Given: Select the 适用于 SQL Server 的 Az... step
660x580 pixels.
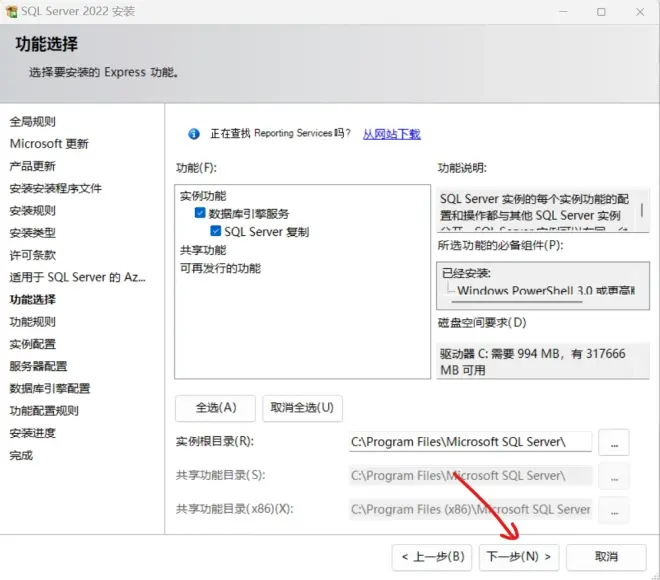Looking at the screenshot, I should 77,277.
